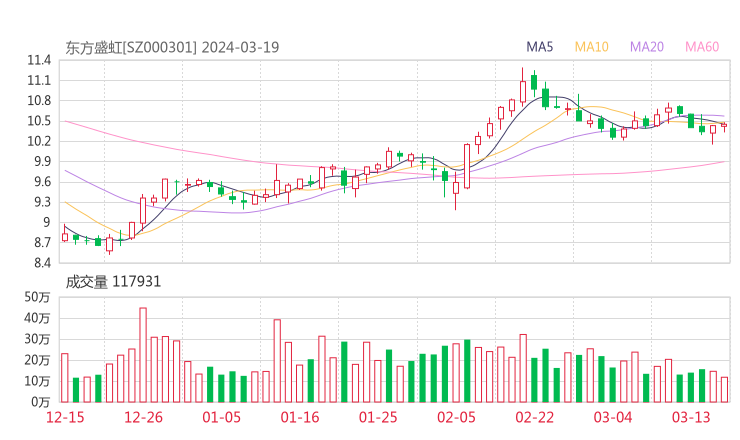
Task: Click the 50万 volume axis label
Action: click(x=37, y=297)
